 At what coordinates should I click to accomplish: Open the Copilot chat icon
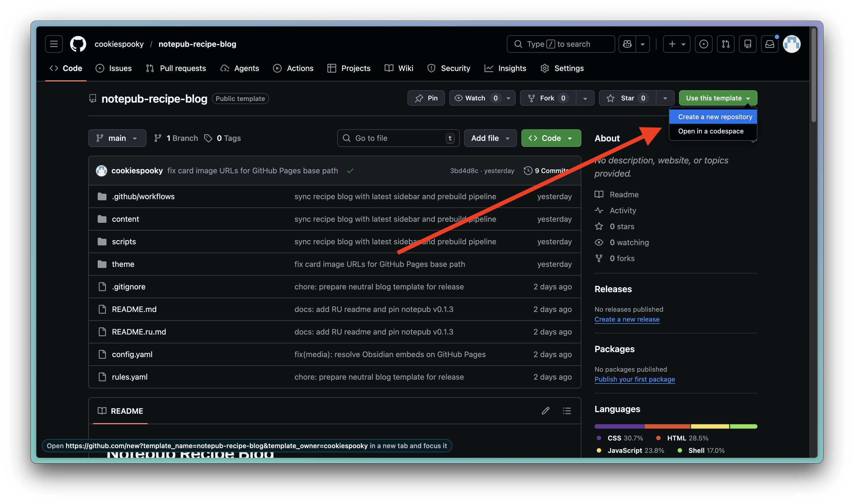point(627,44)
